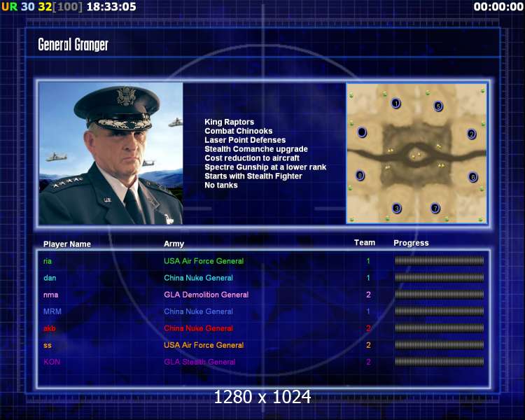Screen dimensions: 525x420
Task: Select player name ss
Action: pos(47,345)
